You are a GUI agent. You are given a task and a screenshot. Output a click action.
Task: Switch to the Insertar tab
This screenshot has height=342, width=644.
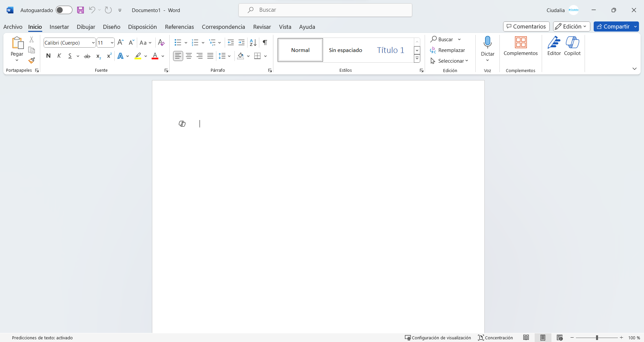pos(59,27)
